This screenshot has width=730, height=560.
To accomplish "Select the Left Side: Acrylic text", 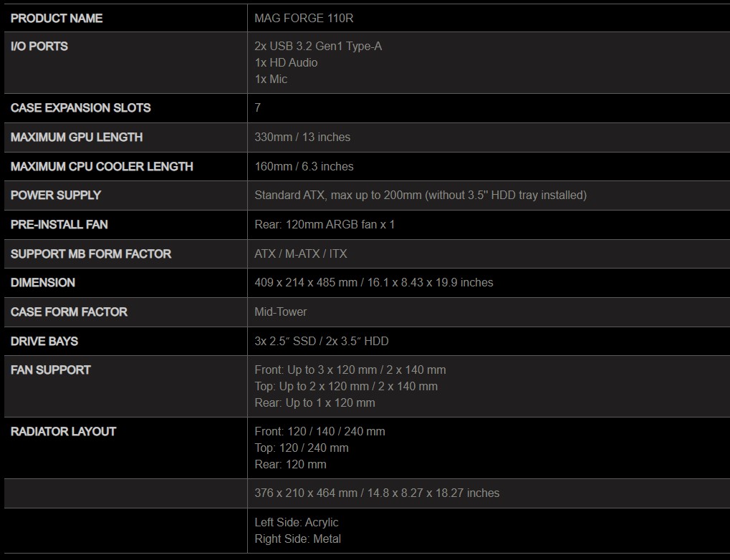I will [297, 522].
